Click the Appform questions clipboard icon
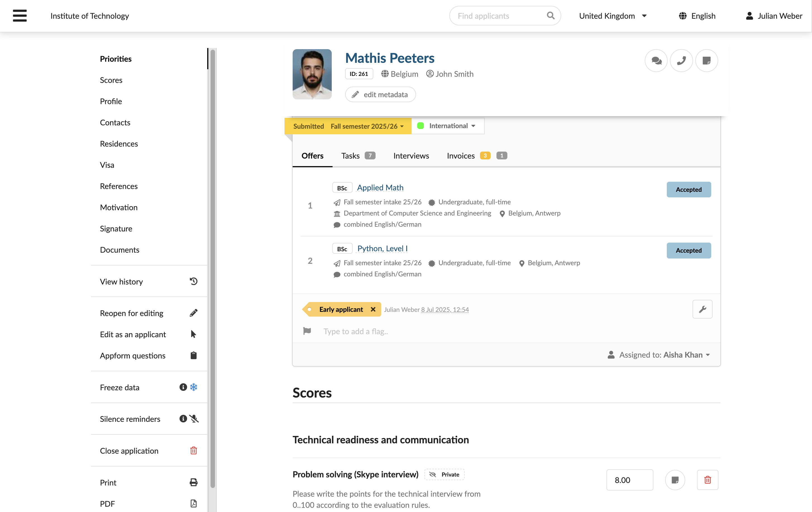 [193, 356]
